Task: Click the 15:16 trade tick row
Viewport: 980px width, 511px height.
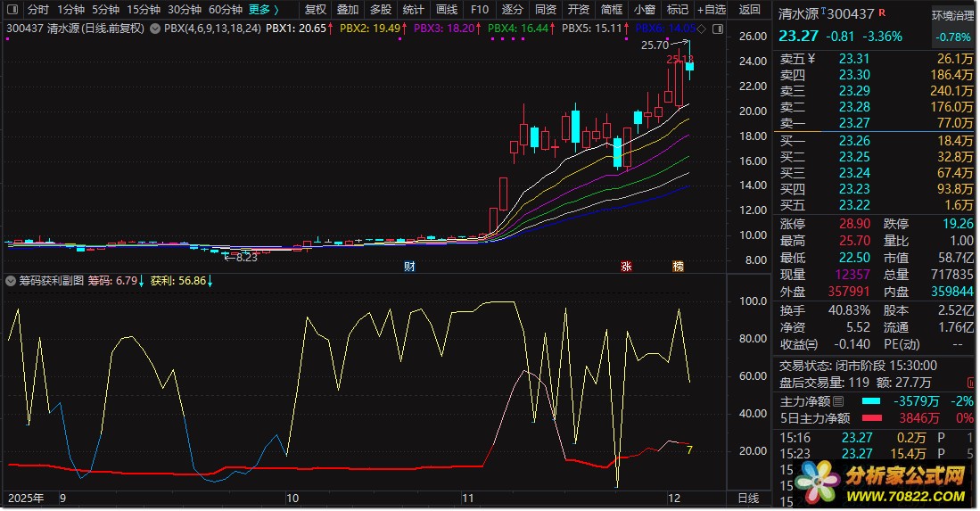Action: coord(876,437)
